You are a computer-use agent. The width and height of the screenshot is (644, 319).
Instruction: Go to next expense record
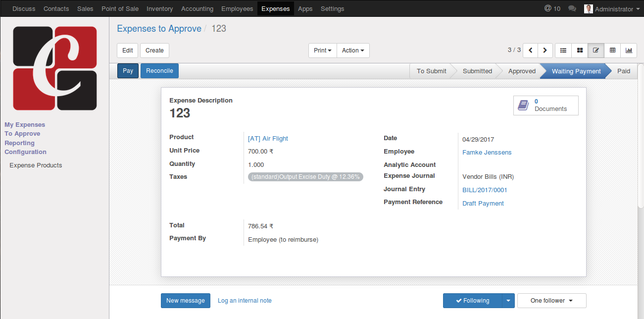pyautogui.click(x=545, y=51)
